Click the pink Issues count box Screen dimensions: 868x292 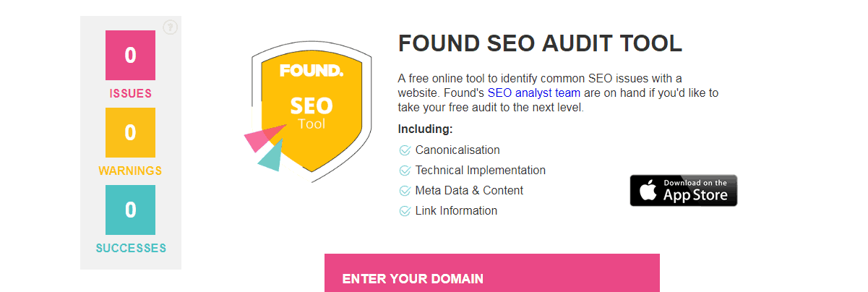click(x=130, y=55)
